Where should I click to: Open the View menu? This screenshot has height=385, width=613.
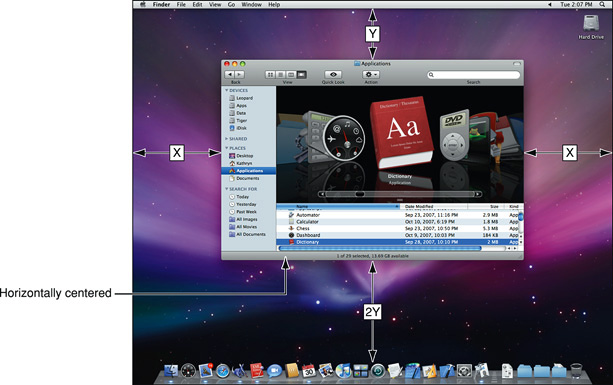[215, 5]
